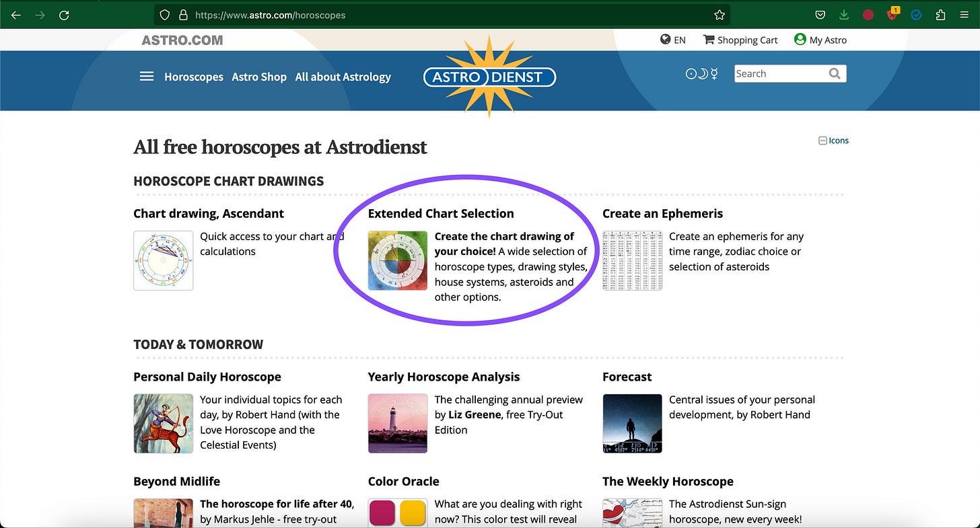Image resolution: width=980 pixels, height=528 pixels.
Task: Click the blue checkmark extension icon
Action: [916, 15]
